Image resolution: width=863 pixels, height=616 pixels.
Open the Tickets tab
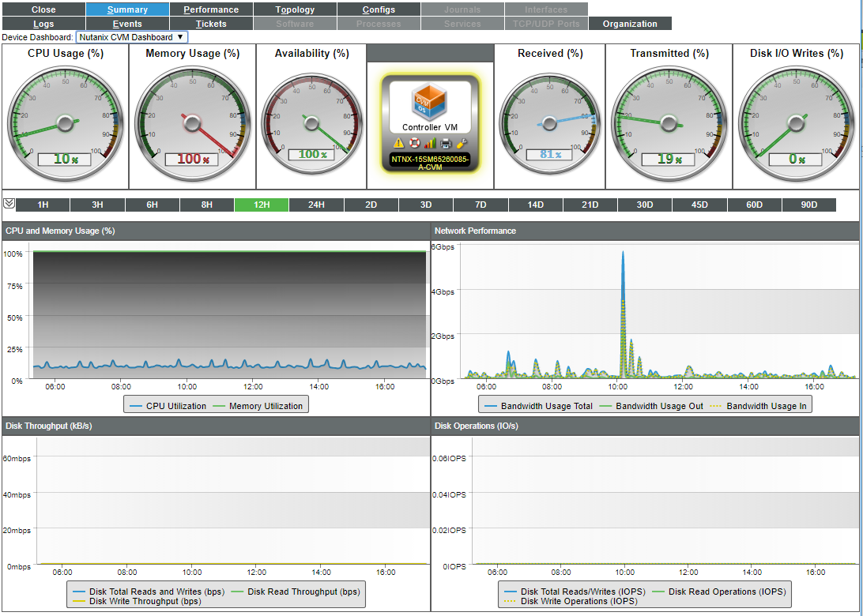point(211,24)
